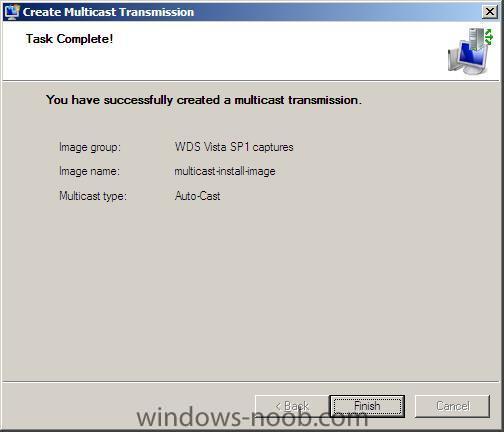Viewport: 504px width, 432px height.
Task: Click the green arrows on server graphic
Action: click(489, 37)
